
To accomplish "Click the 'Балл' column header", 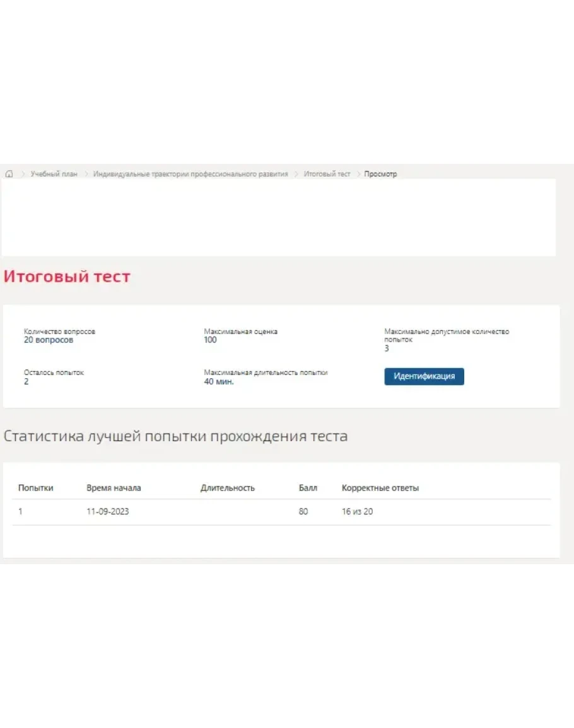I will 308,488.
